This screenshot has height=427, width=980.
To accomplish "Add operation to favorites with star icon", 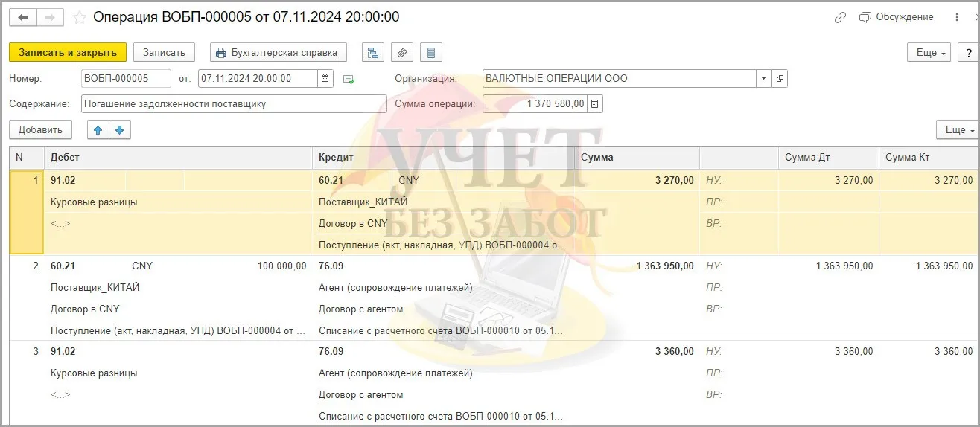I will pyautogui.click(x=80, y=17).
